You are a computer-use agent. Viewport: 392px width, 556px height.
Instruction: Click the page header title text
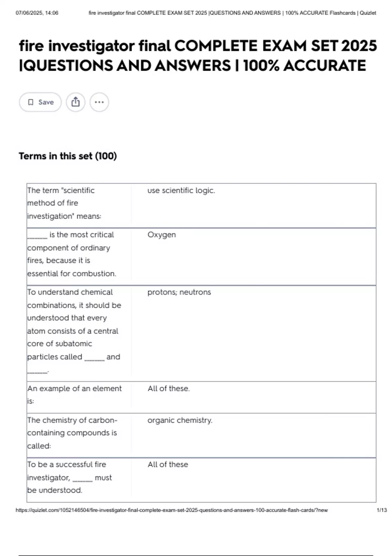tap(232, 13)
